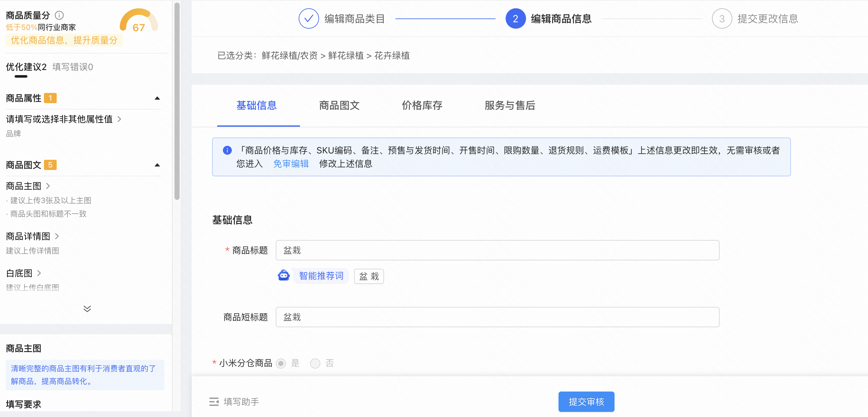Click the 品牌 label under attribute suggestion

pos(13,134)
